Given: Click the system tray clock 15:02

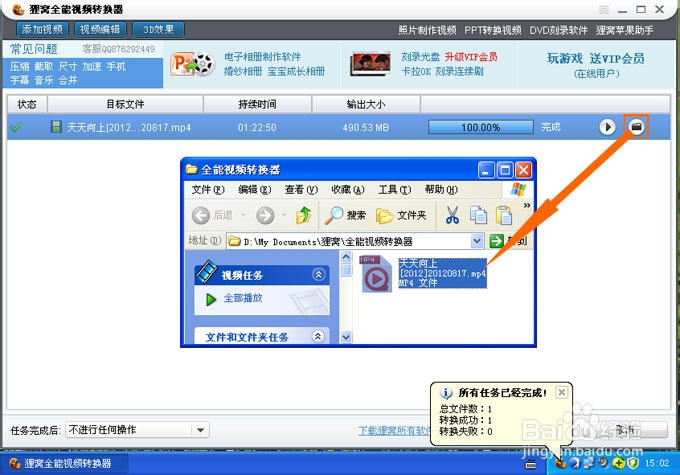Looking at the screenshot, I should pos(657,463).
